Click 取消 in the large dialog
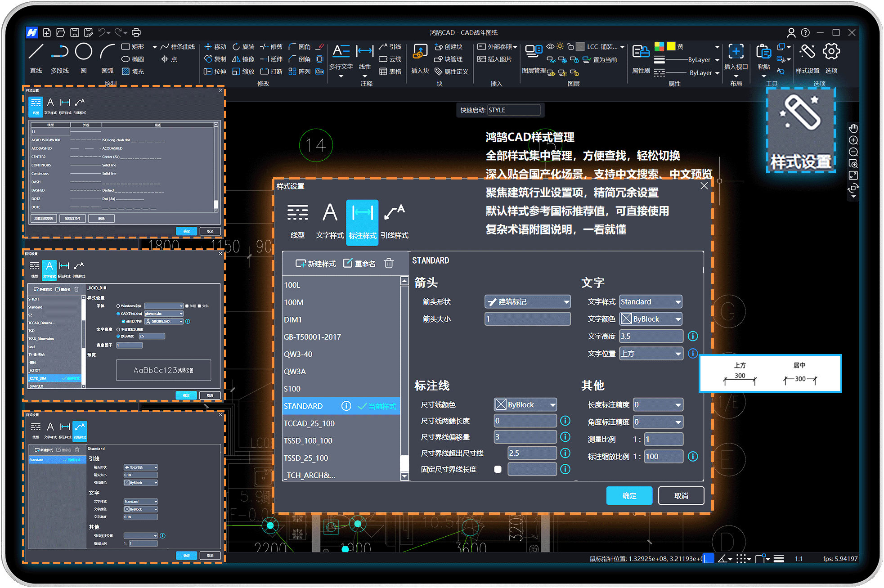The image size is (884, 588). tap(681, 496)
